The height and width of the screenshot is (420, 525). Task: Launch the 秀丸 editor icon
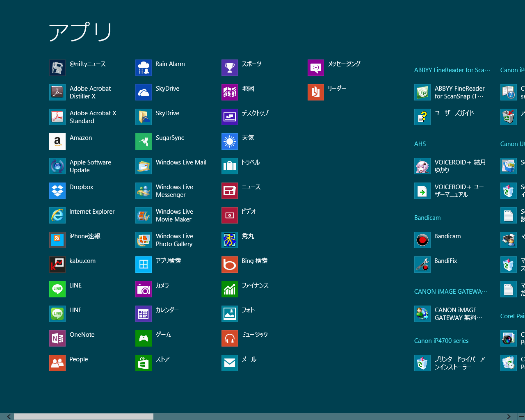point(230,240)
